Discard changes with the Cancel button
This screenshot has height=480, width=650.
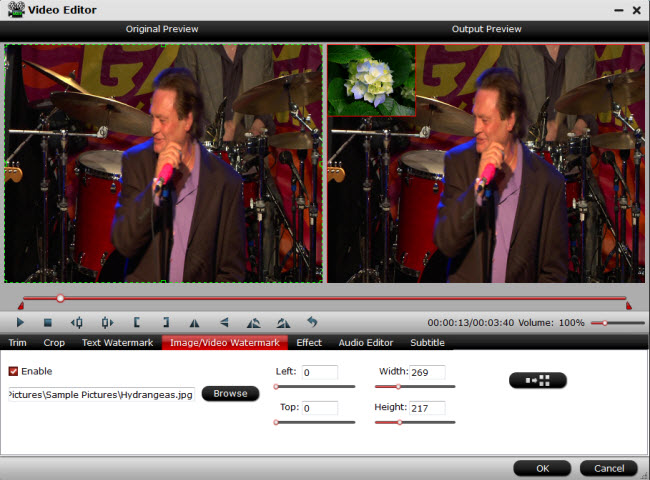(609, 468)
